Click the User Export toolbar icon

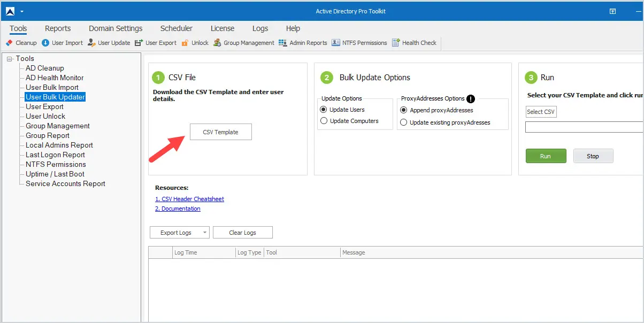coord(139,43)
